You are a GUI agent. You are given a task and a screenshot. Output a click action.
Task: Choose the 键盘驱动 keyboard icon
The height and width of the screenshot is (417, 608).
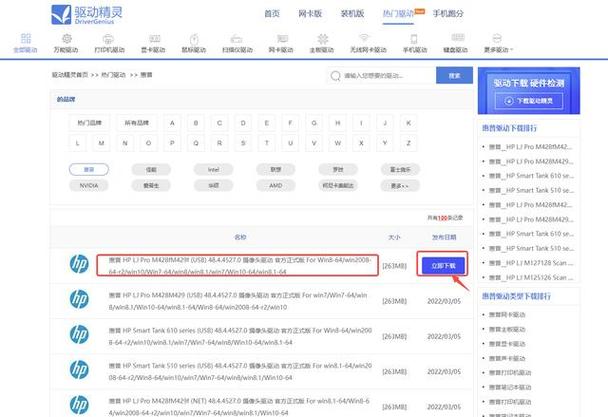pyautogui.click(x=458, y=38)
